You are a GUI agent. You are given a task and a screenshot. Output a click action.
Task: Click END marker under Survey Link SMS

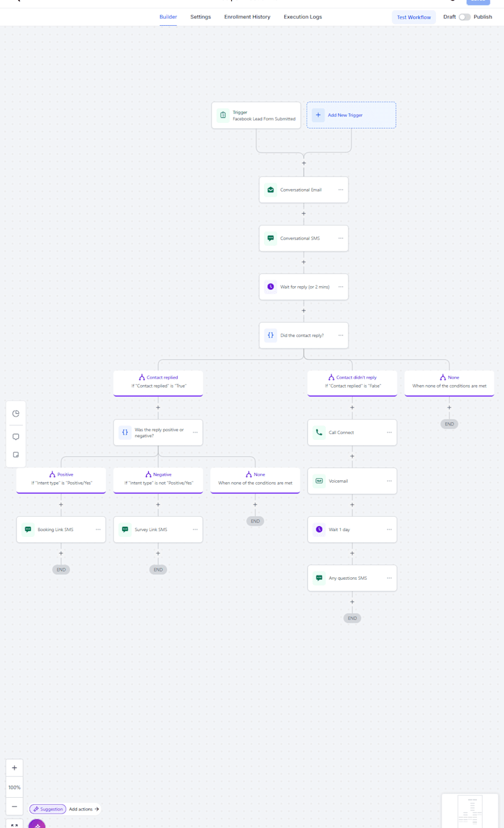(x=158, y=570)
